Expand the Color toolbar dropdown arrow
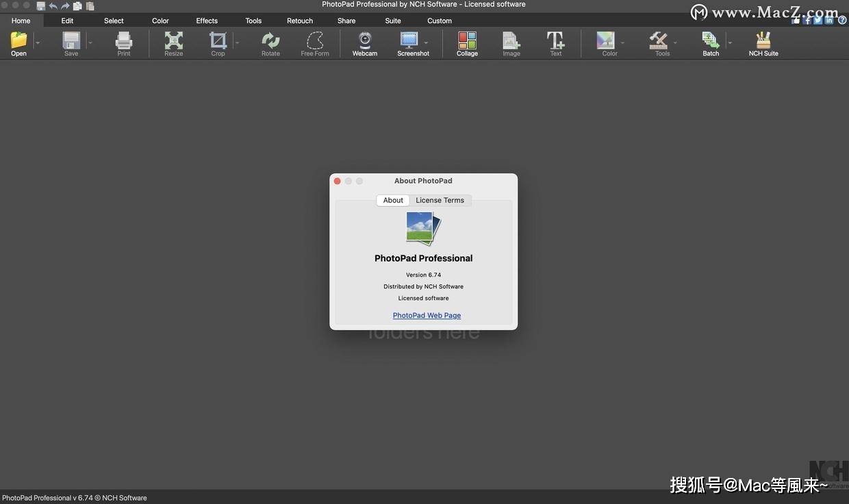Viewport: 849px width, 504px height. [x=622, y=42]
